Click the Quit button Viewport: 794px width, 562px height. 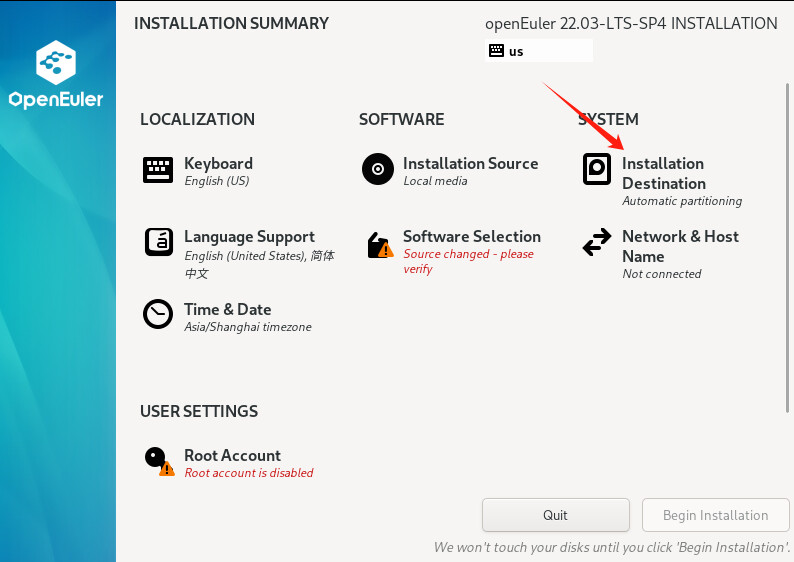555,515
